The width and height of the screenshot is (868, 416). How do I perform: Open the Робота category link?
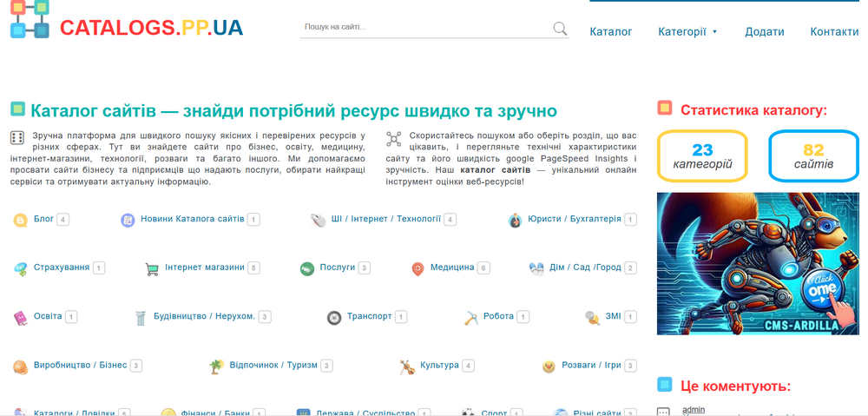[498, 316]
